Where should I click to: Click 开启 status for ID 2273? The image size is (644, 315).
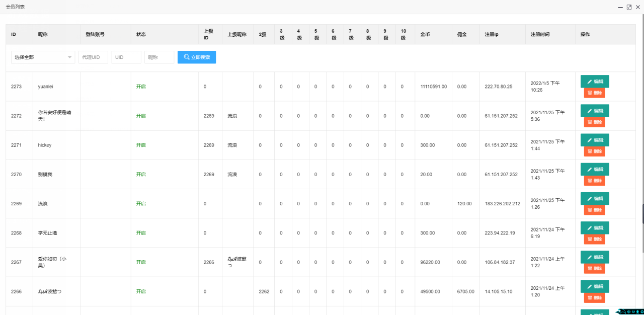coord(141,87)
